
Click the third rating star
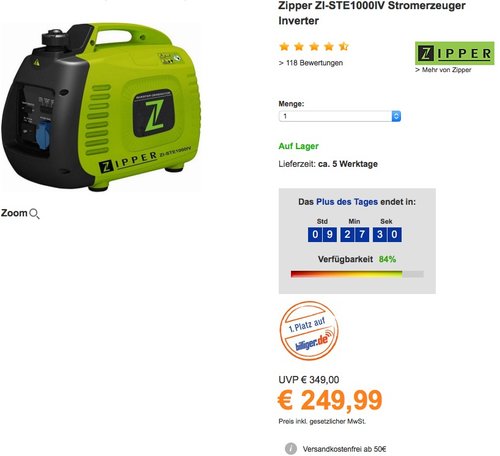click(314, 46)
